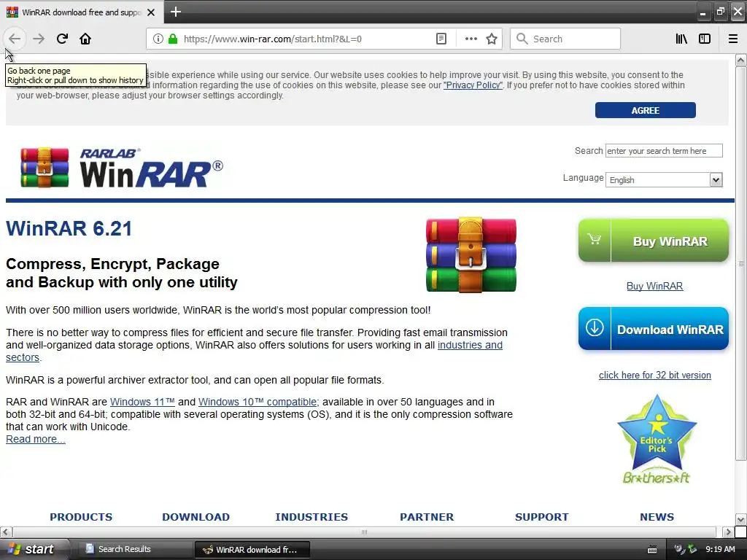Viewport: 747px width, 560px height.
Task: Show the sidebars icon
Action: pyautogui.click(x=705, y=39)
